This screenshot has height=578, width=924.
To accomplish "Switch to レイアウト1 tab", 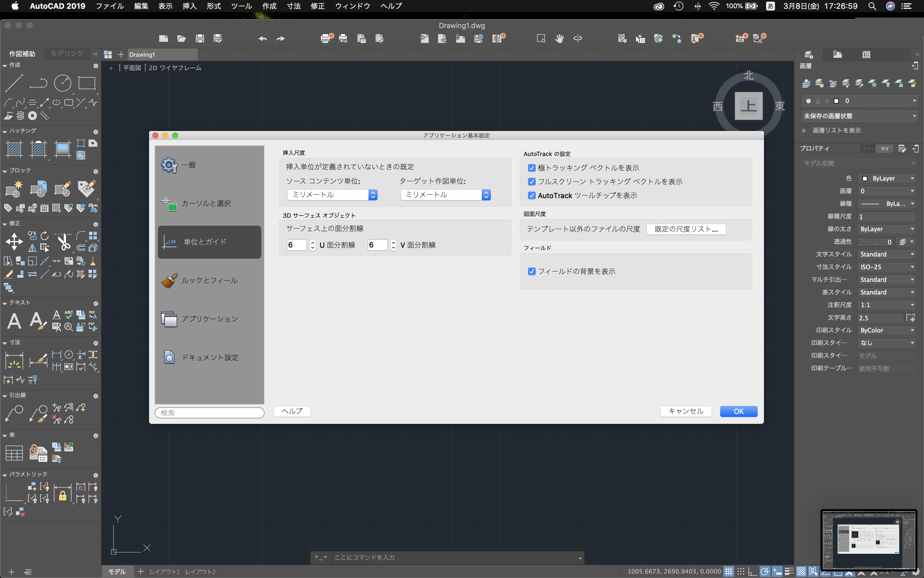I will (164, 571).
